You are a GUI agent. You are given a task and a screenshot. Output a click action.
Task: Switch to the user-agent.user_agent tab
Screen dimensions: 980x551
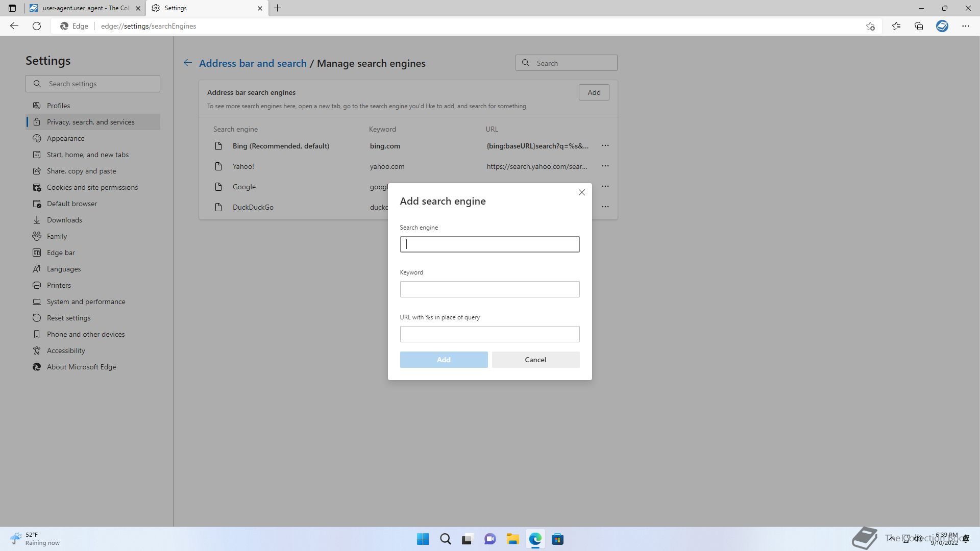coord(85,8)
